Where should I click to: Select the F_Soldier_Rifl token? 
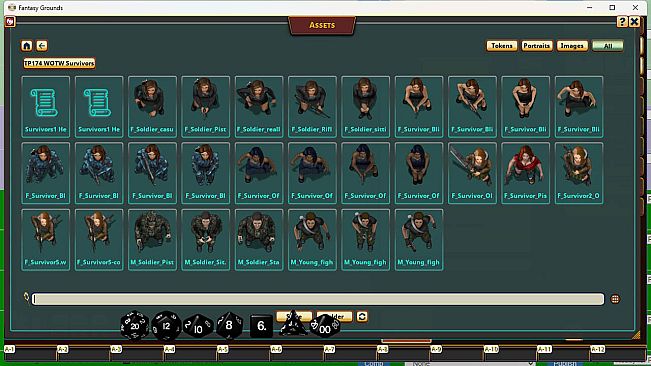point(312,107)
